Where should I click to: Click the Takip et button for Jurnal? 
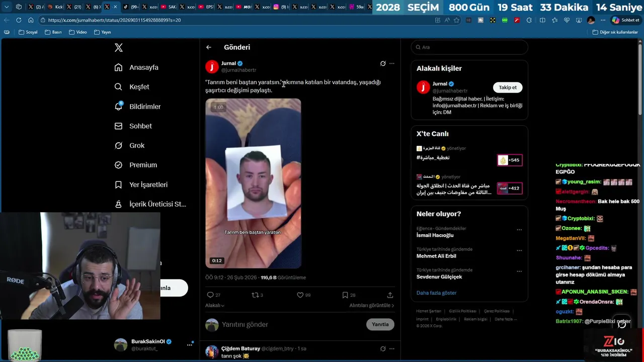tap(508, 87)
